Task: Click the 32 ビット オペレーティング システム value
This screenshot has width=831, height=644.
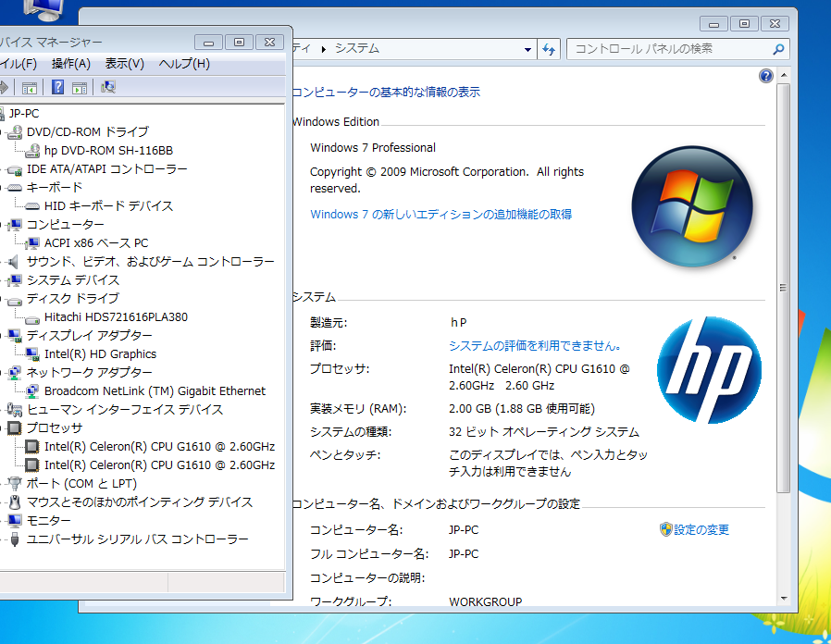Action: coord(544,432)
